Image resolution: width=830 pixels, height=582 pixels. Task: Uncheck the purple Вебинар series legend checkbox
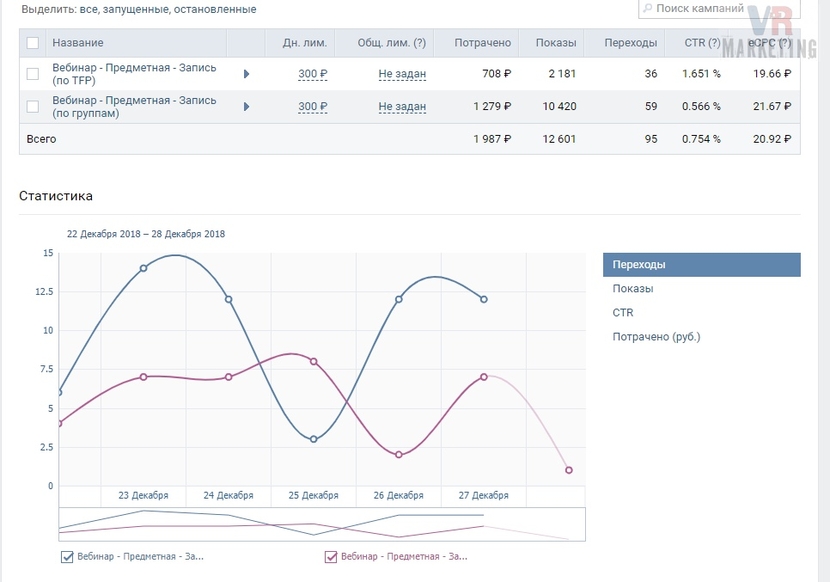(331, 557)
